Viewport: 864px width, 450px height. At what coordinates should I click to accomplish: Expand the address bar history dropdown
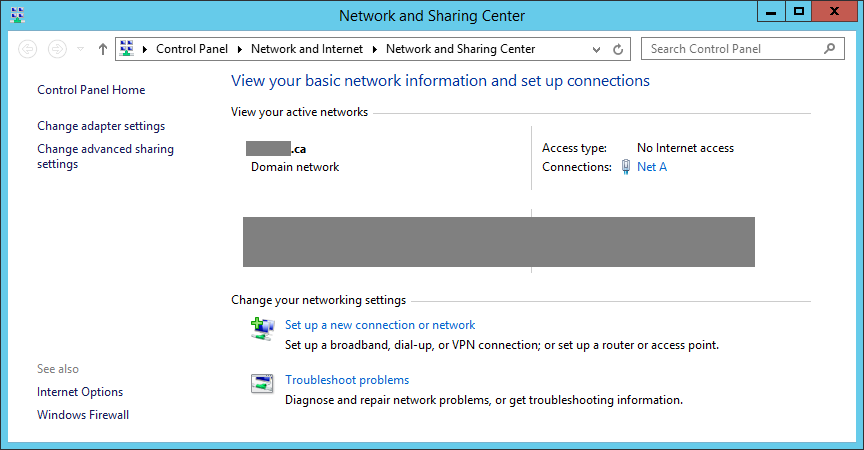coord(597,49)
